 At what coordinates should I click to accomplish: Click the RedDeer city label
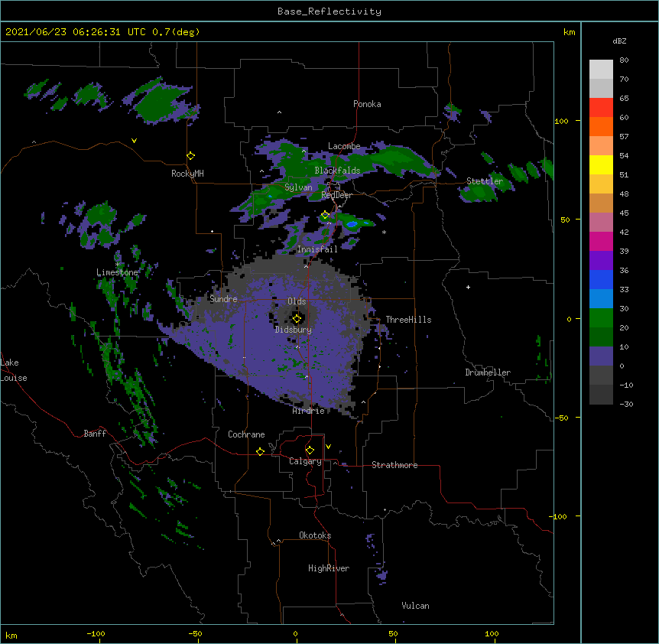point(336,195)
